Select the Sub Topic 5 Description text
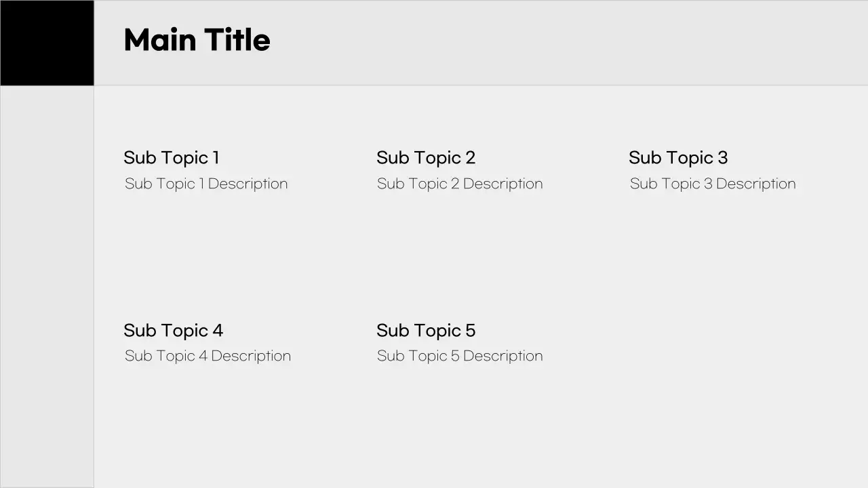Image resolution: width=868 pixels, height=488 pixels. [460, 356]
